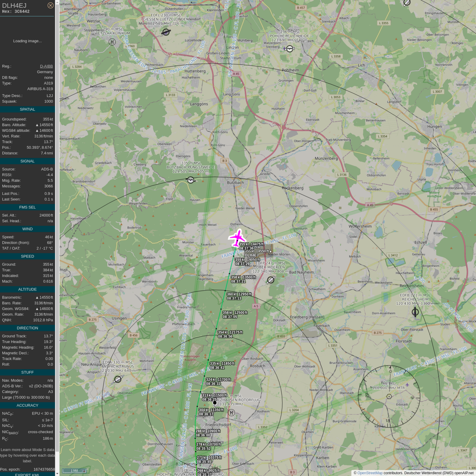Click the Pohlheim Viehheide airfield symbol
The width and height of the screenshot is (476, 476).
tap(290, 49)
